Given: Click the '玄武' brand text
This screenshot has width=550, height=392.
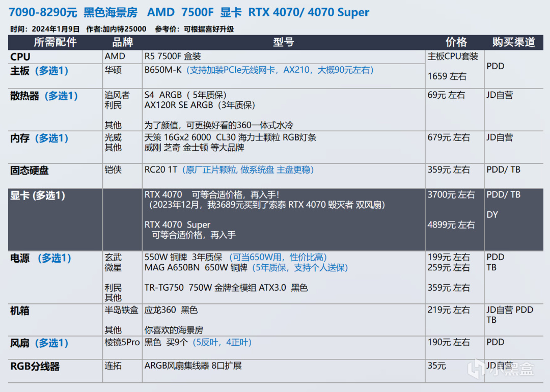Looking at the screenshot, I should coord(113,258).
